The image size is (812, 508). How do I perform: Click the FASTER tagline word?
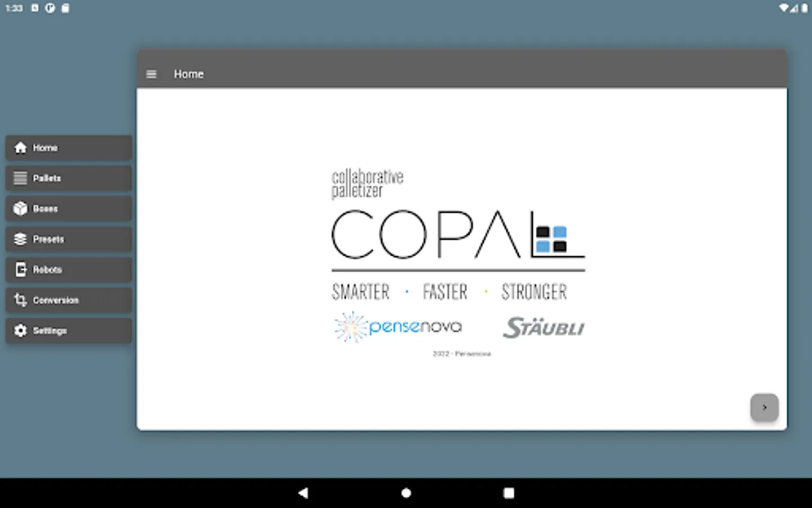[x=445, y=292]
